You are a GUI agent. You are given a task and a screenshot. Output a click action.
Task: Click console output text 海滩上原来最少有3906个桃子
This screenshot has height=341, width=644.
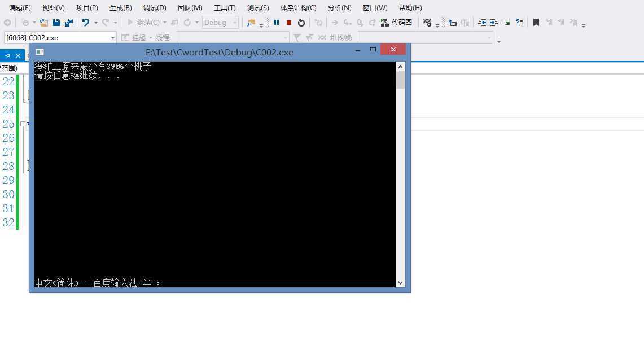click(93, 66)
